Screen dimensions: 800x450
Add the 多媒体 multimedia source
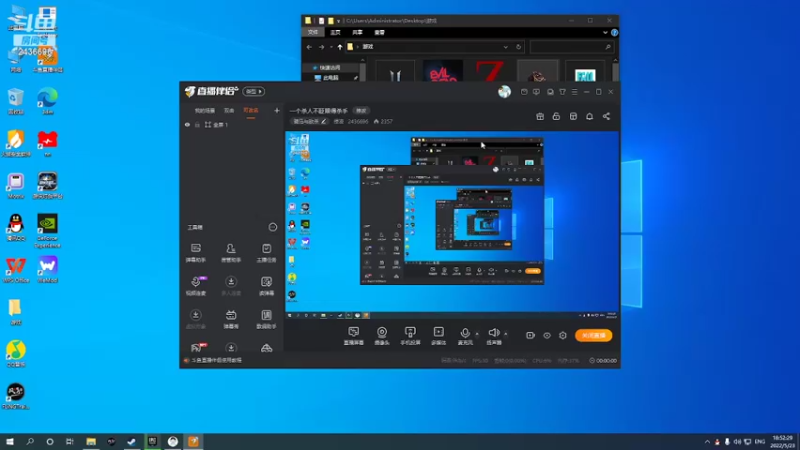438,336
